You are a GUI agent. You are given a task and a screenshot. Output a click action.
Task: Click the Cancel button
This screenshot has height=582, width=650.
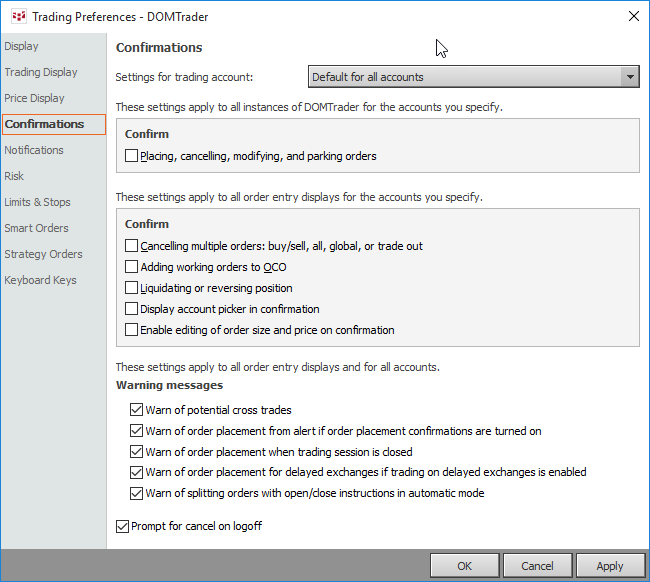537,566
